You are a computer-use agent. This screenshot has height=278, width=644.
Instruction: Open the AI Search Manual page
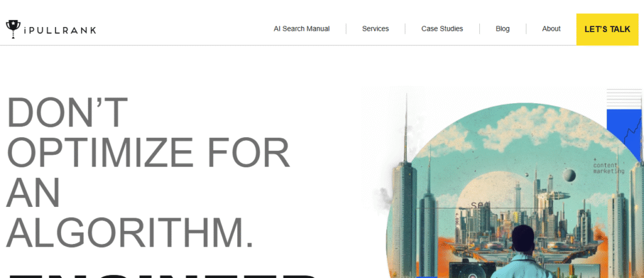[x=301, y=29]
